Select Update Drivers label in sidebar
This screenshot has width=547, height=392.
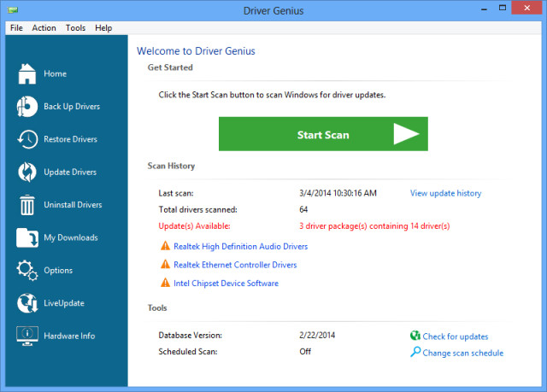(70, 173)
